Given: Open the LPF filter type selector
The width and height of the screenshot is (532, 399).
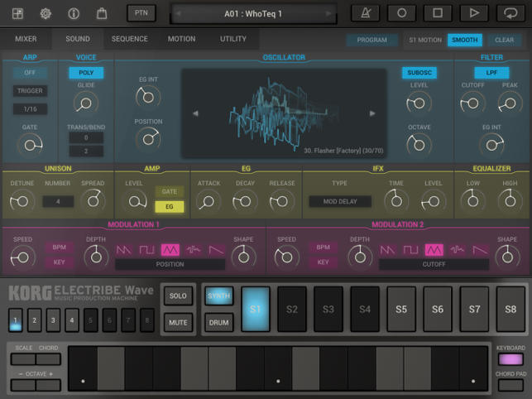Looking at the screenshot, I should tap(491, 73).
